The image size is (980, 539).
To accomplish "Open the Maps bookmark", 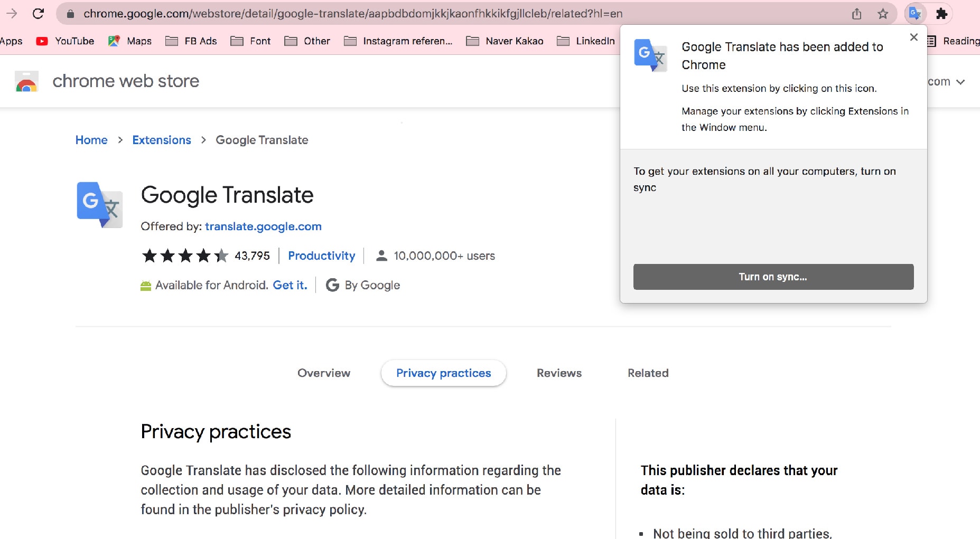I will 130,41.
